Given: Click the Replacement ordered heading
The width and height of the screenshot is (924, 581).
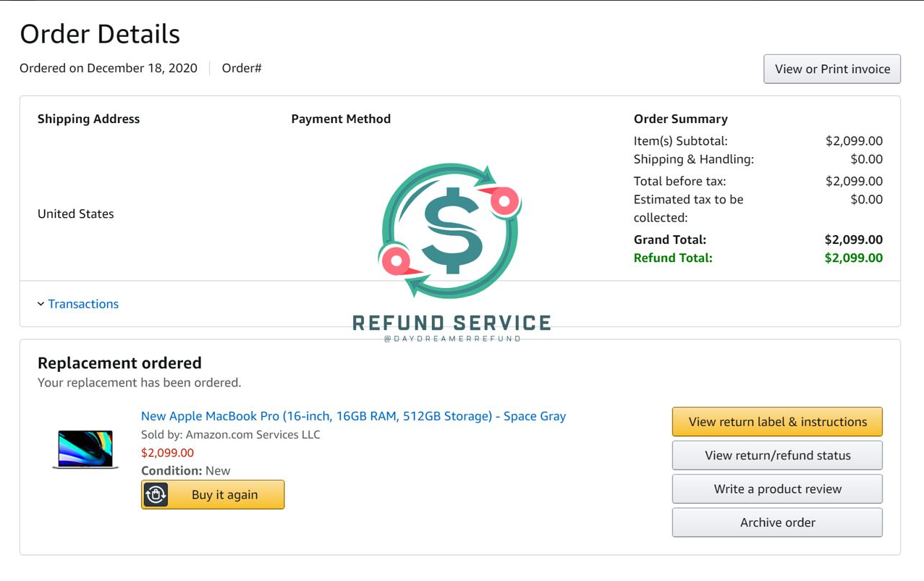Looking at the screenshot, I should click(119, 363).
